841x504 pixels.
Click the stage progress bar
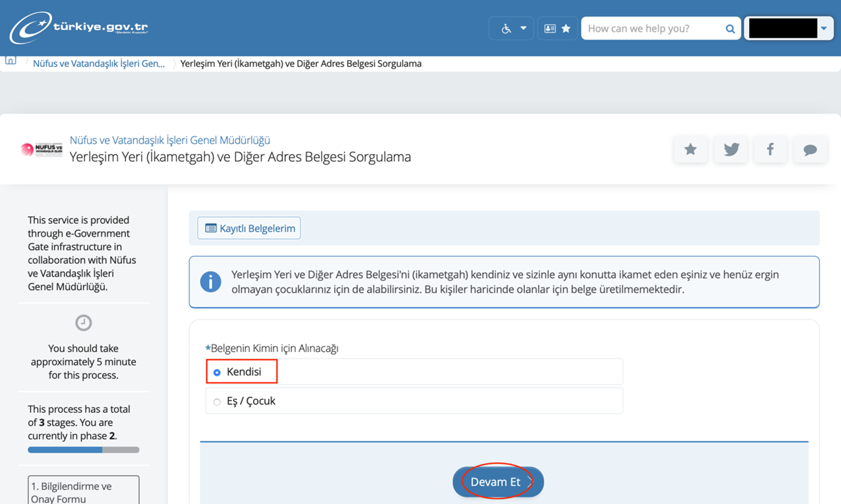[83, 450]
